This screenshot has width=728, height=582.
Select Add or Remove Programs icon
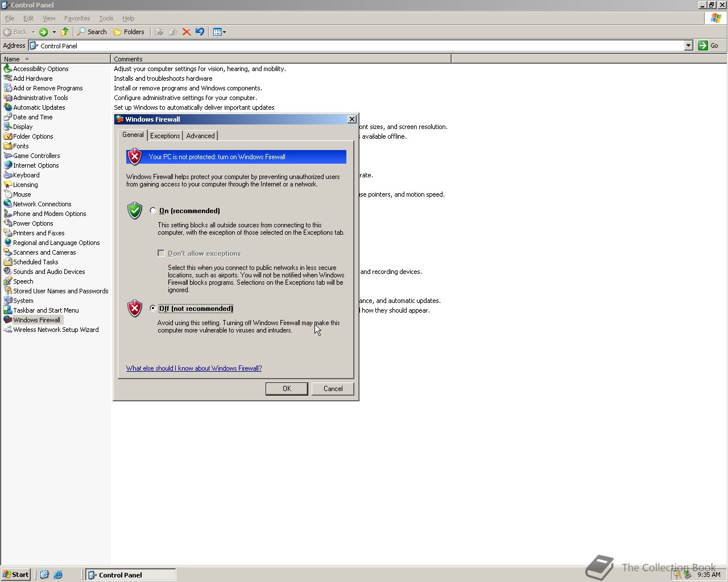coord(8,88)
